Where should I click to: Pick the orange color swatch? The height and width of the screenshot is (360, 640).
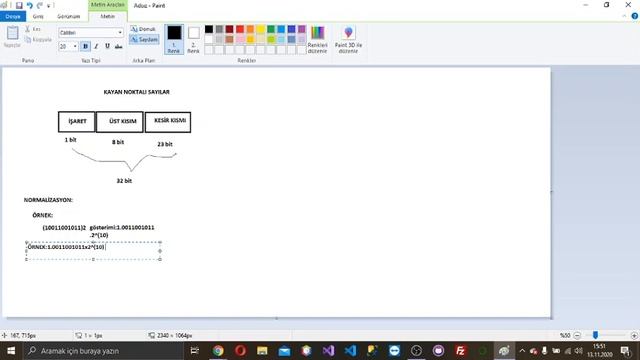(x=250, y=29)
